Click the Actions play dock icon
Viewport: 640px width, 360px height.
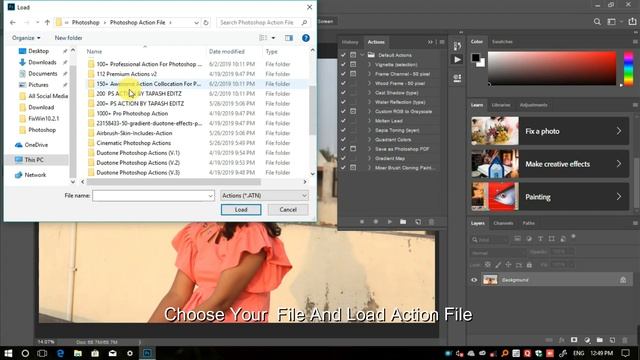coord(457,60)
